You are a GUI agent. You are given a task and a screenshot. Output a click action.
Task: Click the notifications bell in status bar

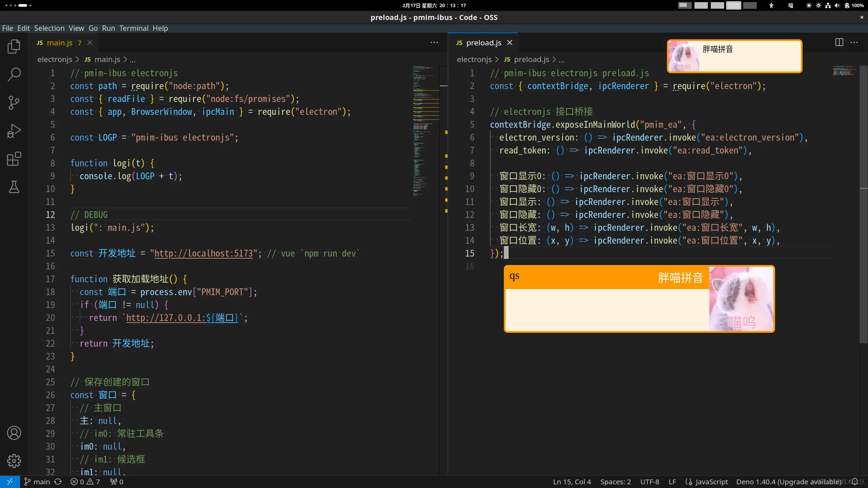tap(855, 482)
